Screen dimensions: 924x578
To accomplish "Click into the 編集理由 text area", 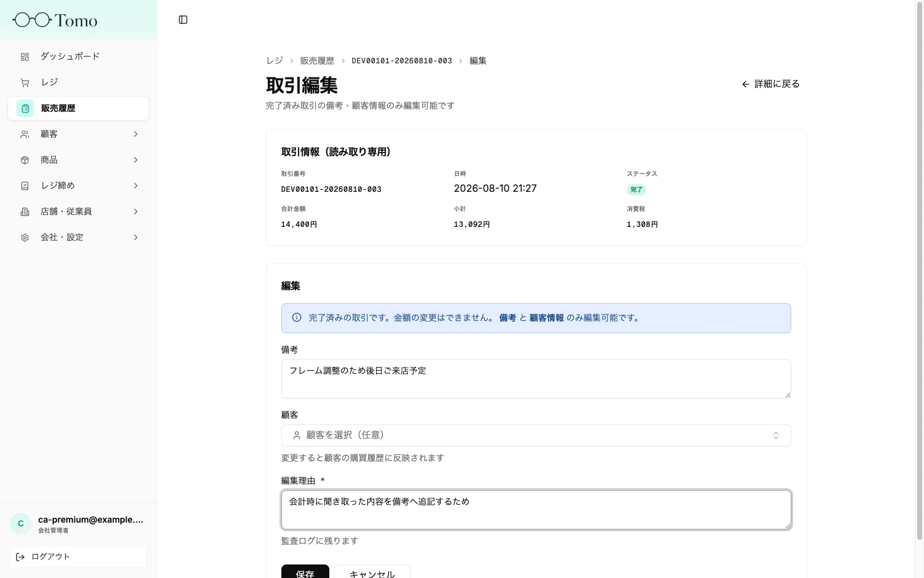I will click(536, 510).
